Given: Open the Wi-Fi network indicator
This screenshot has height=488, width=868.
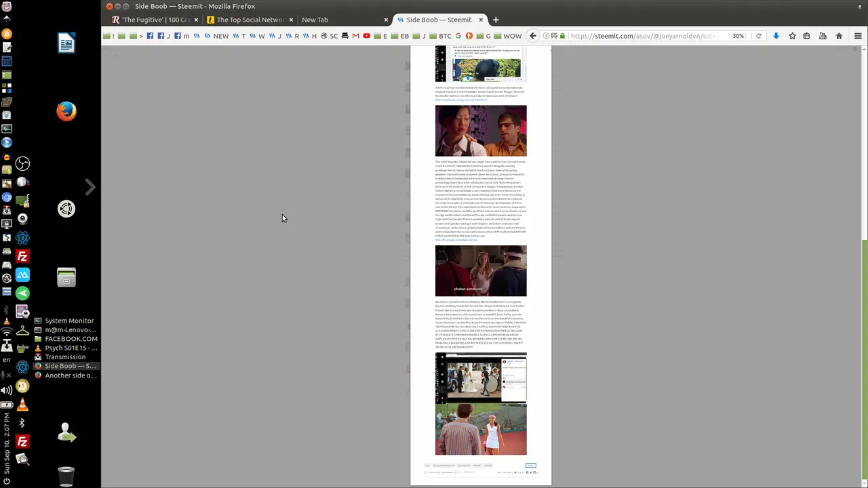Looking at the screenshot, I should point(7,332).
